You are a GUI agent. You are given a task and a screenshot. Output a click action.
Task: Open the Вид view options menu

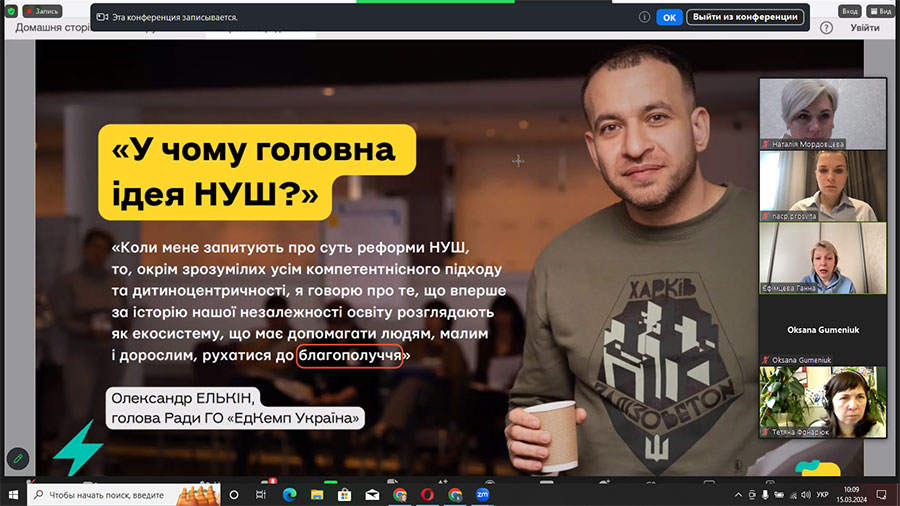(880, 11)
